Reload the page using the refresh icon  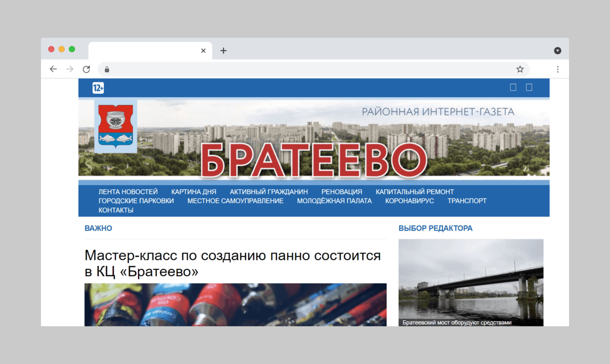pos(86,69)
